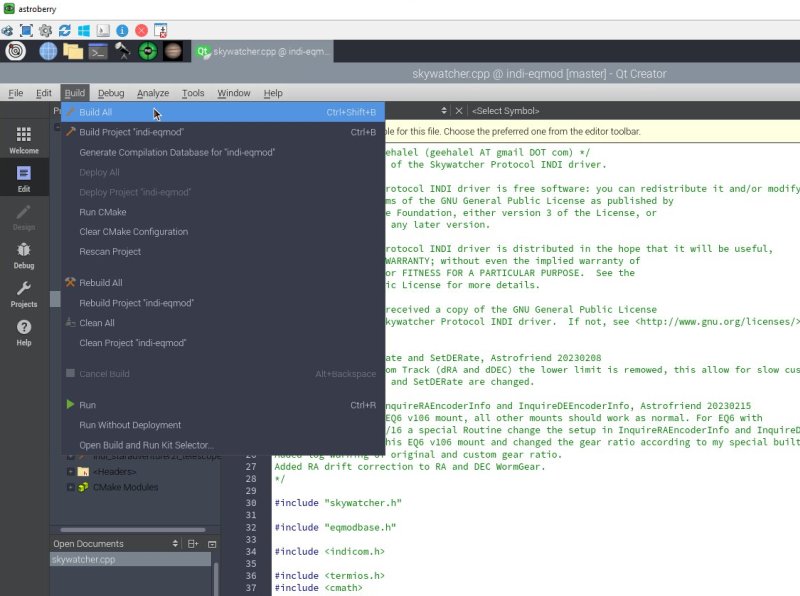Open Build and Run Kit Selector

click(x=223, y=445)
